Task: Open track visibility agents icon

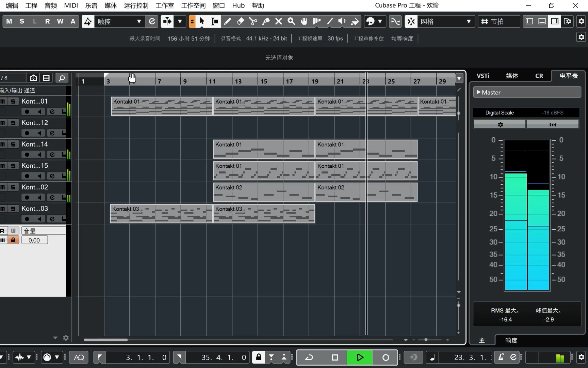Action: (33, 78)
